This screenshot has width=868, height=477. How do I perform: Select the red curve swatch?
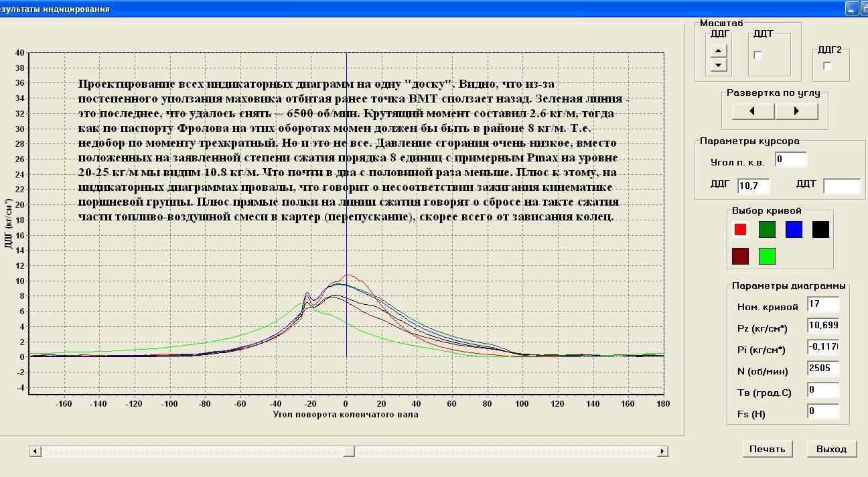tap(740, 230)
